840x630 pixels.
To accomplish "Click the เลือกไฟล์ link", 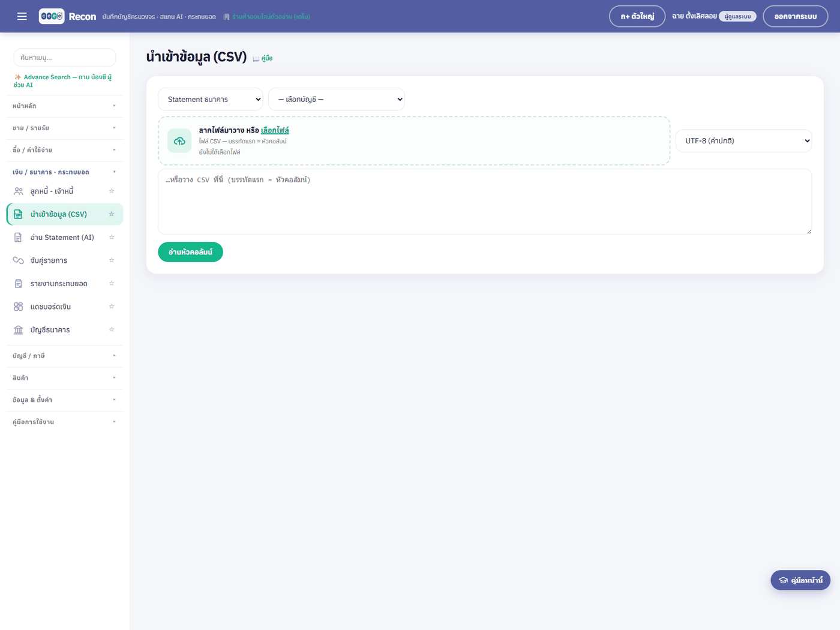I will click(275, 130).
